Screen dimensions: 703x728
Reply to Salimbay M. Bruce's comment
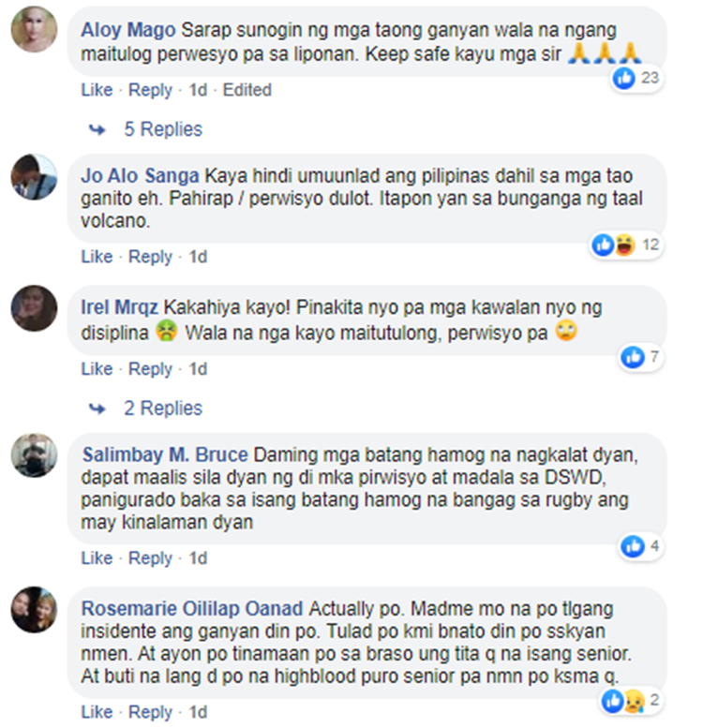pyautogui.click(x=150, y=557)
